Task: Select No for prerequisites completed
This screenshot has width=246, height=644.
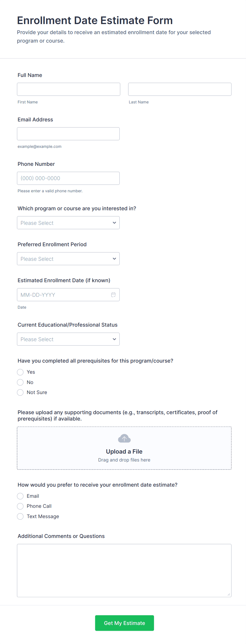Action: pyautogui.click(x=20, y=382)
